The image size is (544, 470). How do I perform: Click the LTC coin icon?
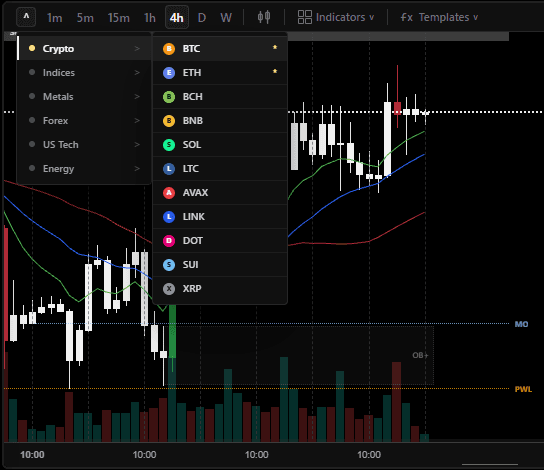169,169
